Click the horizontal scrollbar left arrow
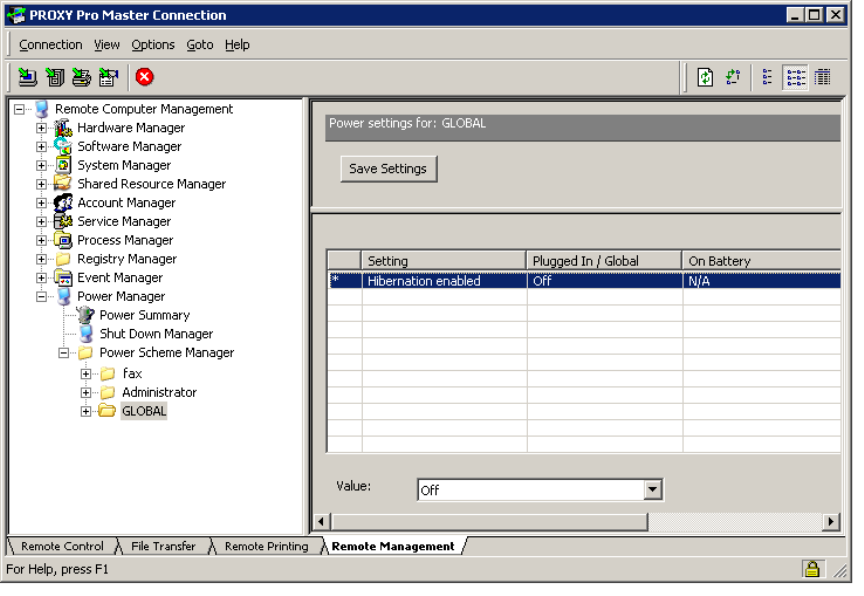This screenshot has height=596, width=864. point(321,521)
